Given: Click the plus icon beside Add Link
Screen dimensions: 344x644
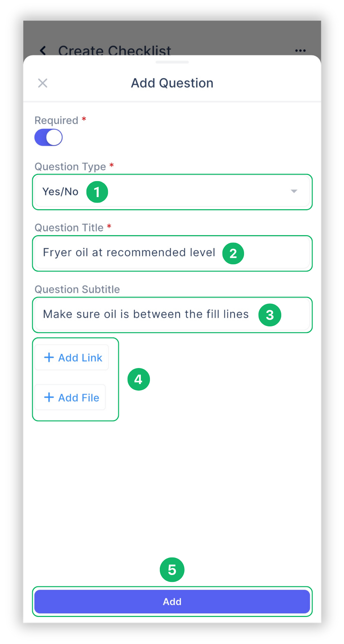Looking at the screenshot, I should (x=49, y=357).
